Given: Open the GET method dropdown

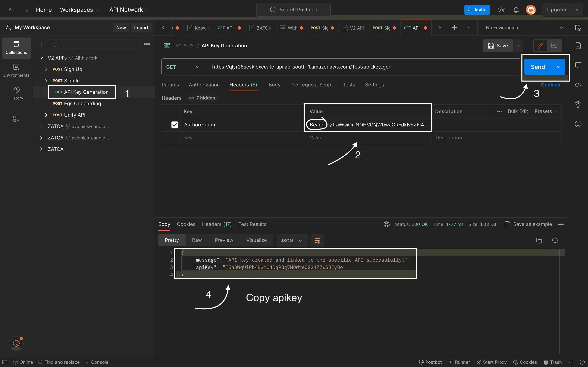Looking at the screenshot, I should tap(183, 67).
